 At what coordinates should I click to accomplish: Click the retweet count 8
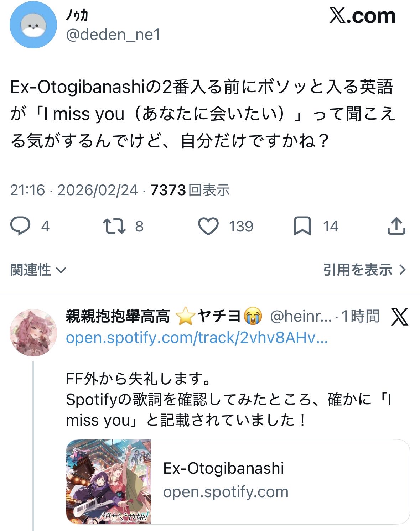click(139, 226)
